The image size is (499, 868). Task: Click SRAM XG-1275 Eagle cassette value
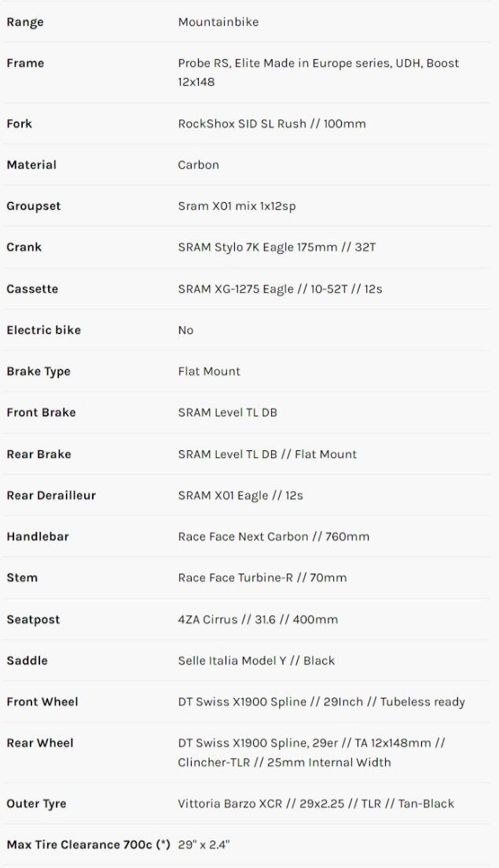coord(280,288)
